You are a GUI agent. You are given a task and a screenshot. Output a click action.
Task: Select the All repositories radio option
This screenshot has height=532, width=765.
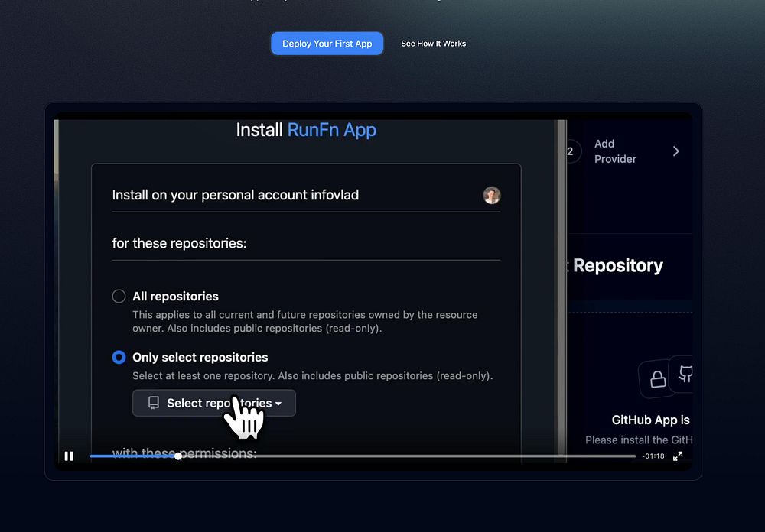point(119,296)
